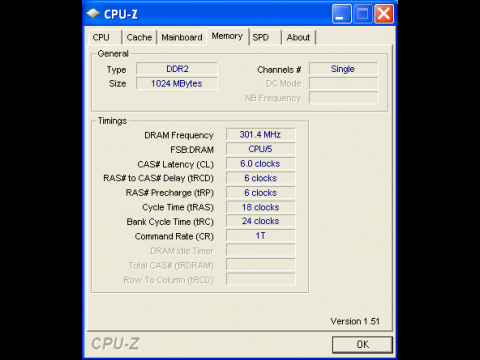Click the Single channels value field

[344, 69]
